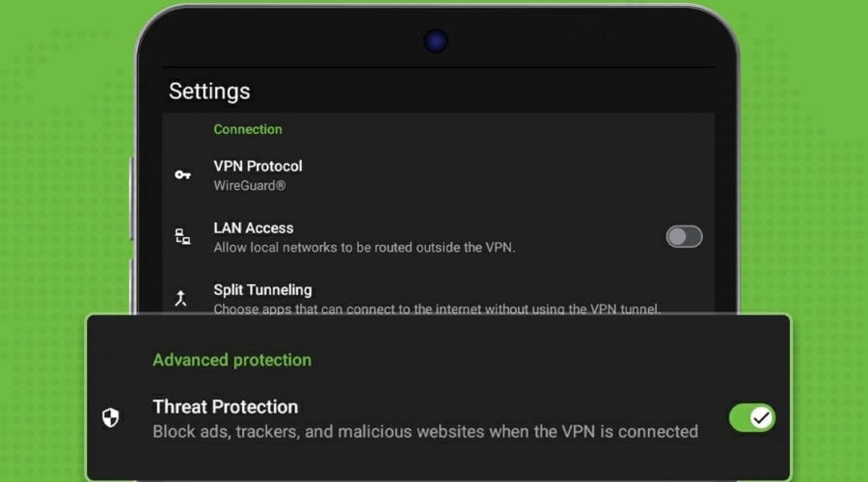The height and width of the screenshot is (482, 868).
Task: Click the Threat Protection title
Action: point(226,407)
